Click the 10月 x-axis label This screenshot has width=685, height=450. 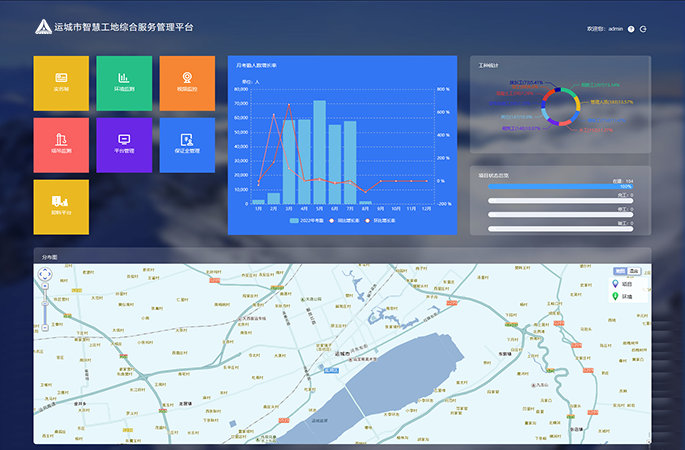(396, 209)
